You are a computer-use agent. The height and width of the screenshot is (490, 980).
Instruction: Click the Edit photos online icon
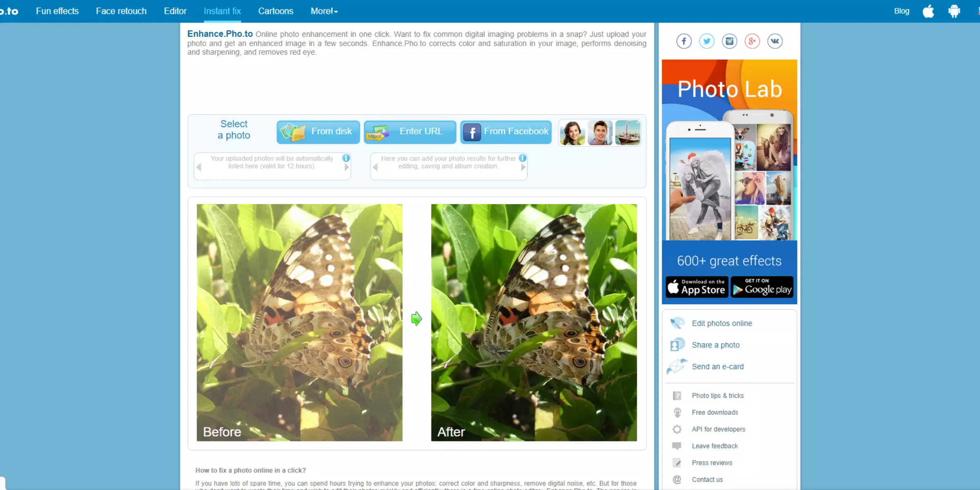tap(677, 323)
